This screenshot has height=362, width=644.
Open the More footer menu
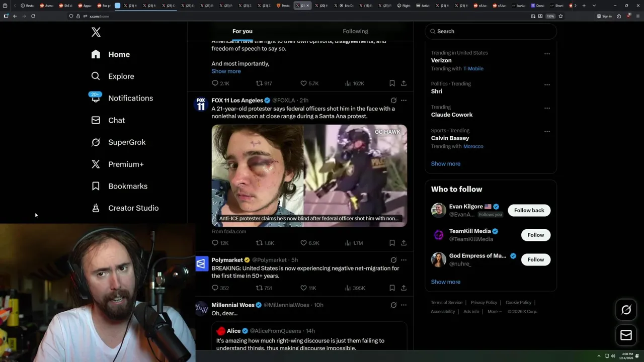495,312
